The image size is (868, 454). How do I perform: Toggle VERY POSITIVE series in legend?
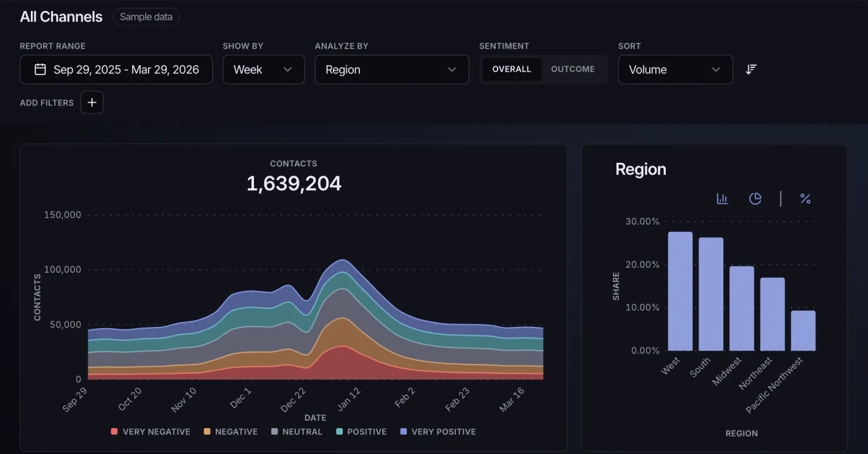438,432
